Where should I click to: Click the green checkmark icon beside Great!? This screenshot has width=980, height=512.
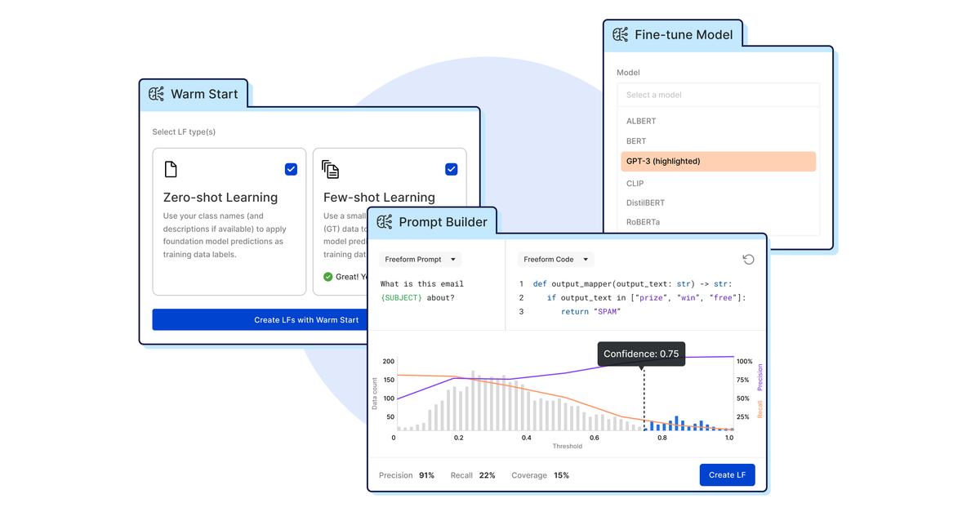tap(328, 277)
